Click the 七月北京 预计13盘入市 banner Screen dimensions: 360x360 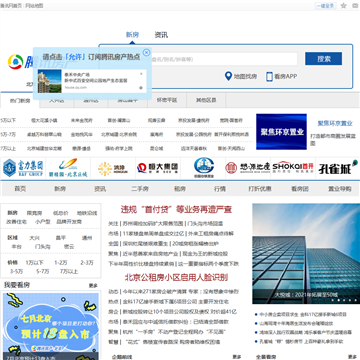coord(51,326)
